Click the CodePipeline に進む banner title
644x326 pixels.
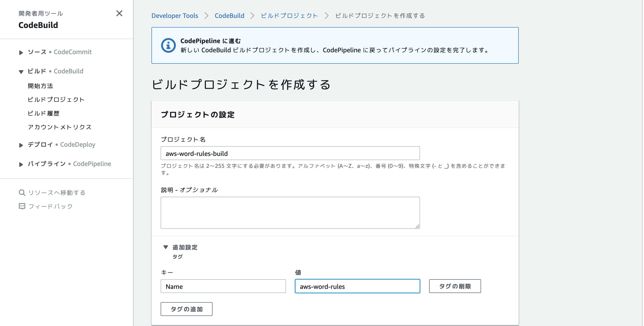coord(211,41)
